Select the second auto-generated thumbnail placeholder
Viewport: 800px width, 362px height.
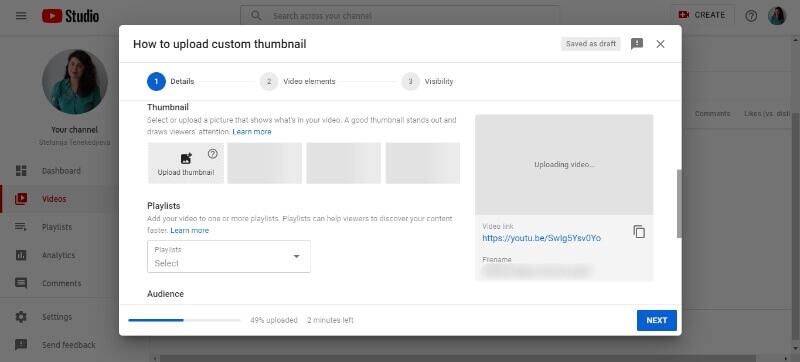343,163
